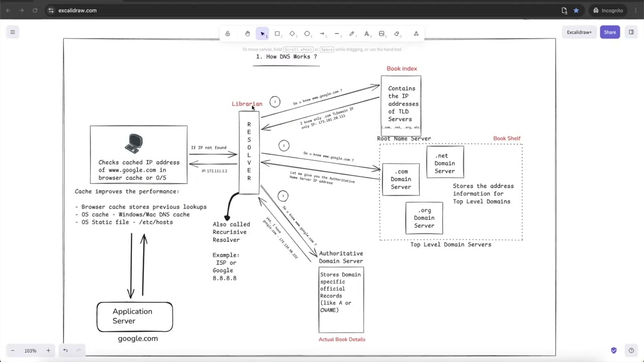
Task: Go back in browser history
Action: pos(9,10)
